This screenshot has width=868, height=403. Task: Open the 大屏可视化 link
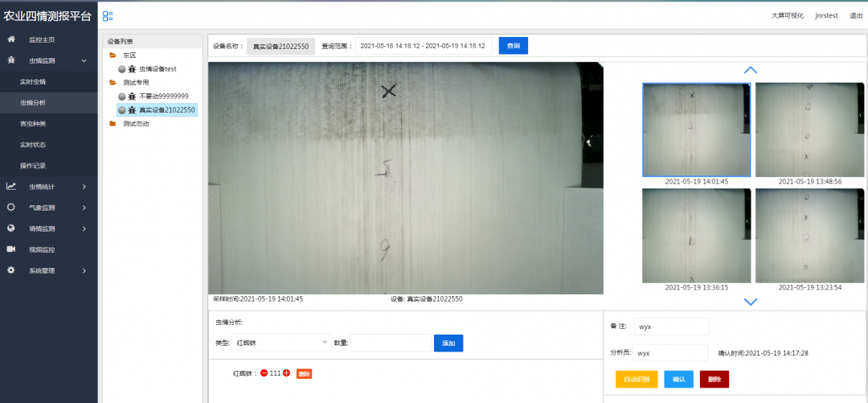[787, 15]
